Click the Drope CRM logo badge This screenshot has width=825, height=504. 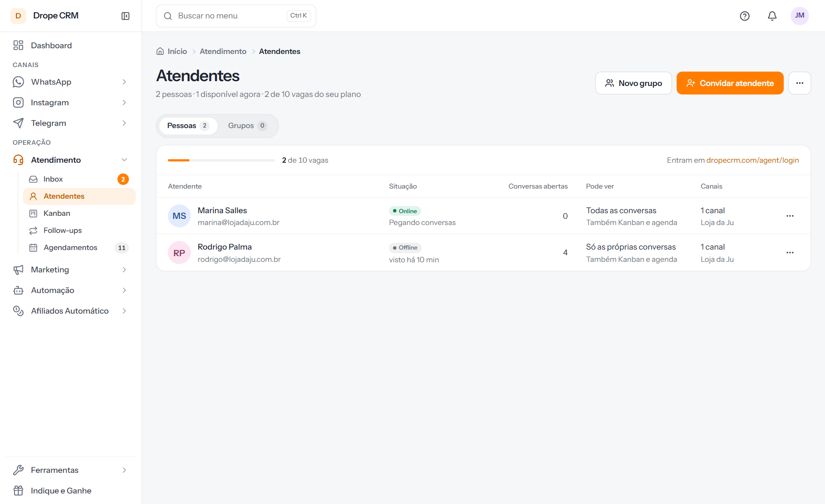[x=18, y=16]
